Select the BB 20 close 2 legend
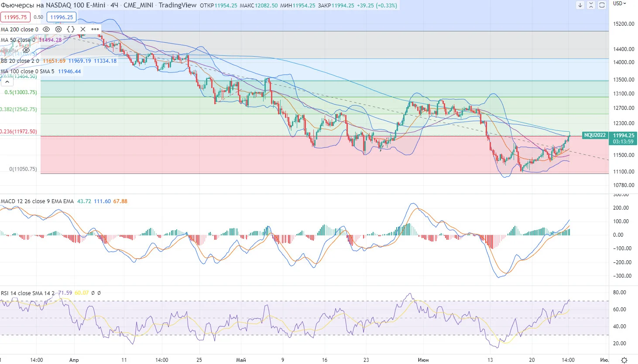638x364 pixels. 20,61
